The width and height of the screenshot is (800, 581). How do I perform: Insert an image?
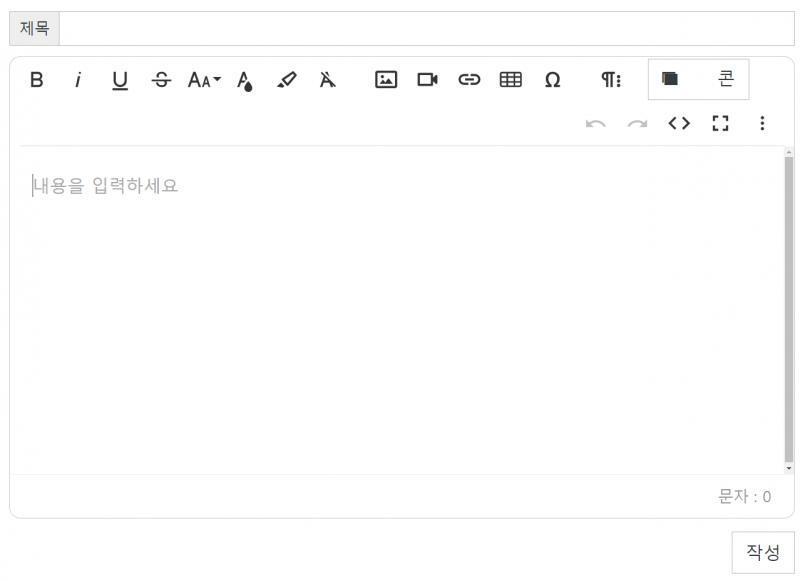click(386, 80)
